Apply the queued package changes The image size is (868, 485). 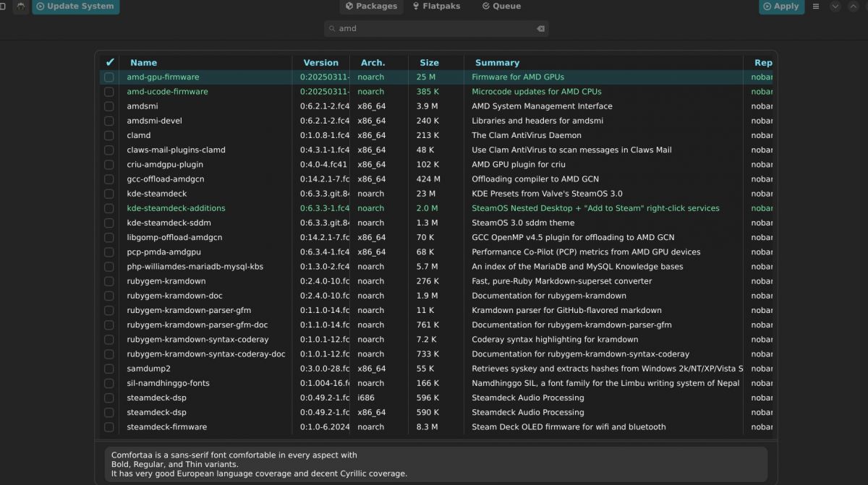click(x=781, y=7)
